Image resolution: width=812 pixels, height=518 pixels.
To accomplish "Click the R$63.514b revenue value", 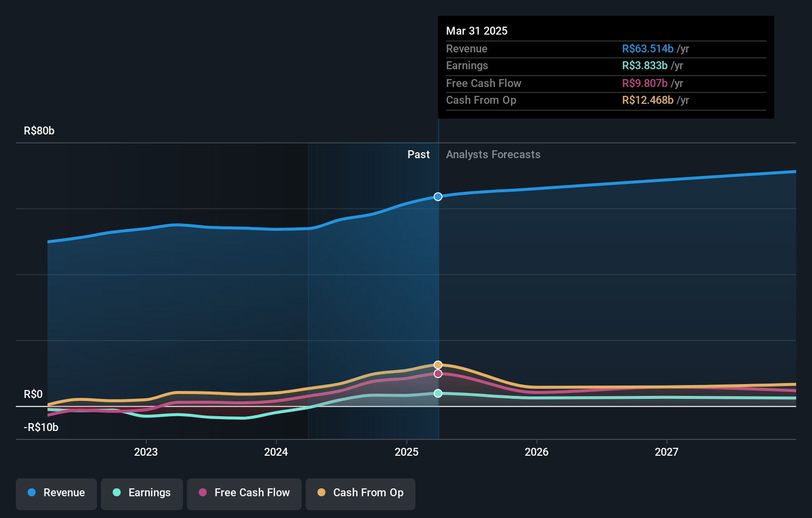I will (x=648, y=49).
